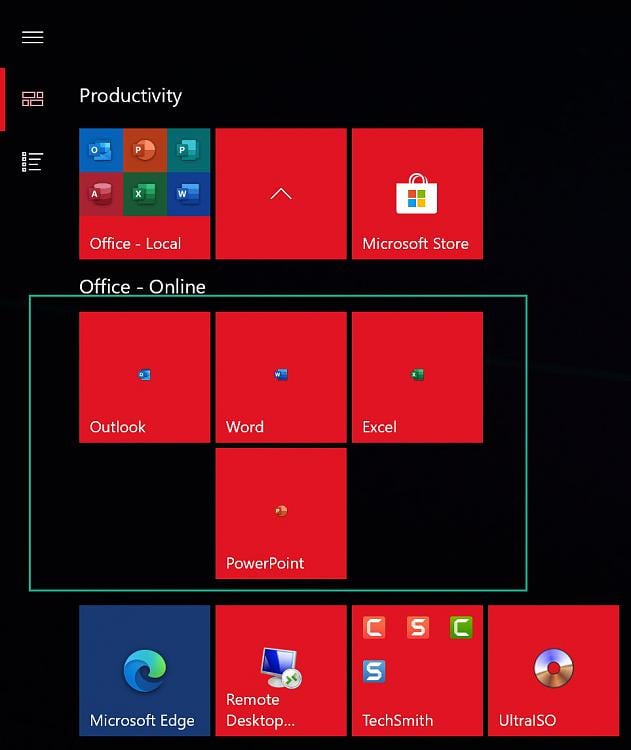Screen dimensions: 631x750
Task: Open the green Camtasia icon in TechSmith
Action: point(461,627)
